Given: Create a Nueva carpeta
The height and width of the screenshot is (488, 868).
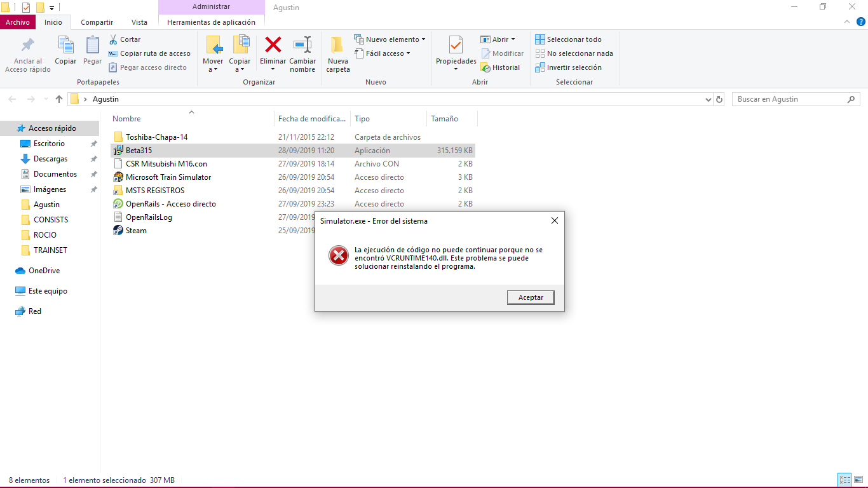Looking at the screenshot, I should point(338,54).
